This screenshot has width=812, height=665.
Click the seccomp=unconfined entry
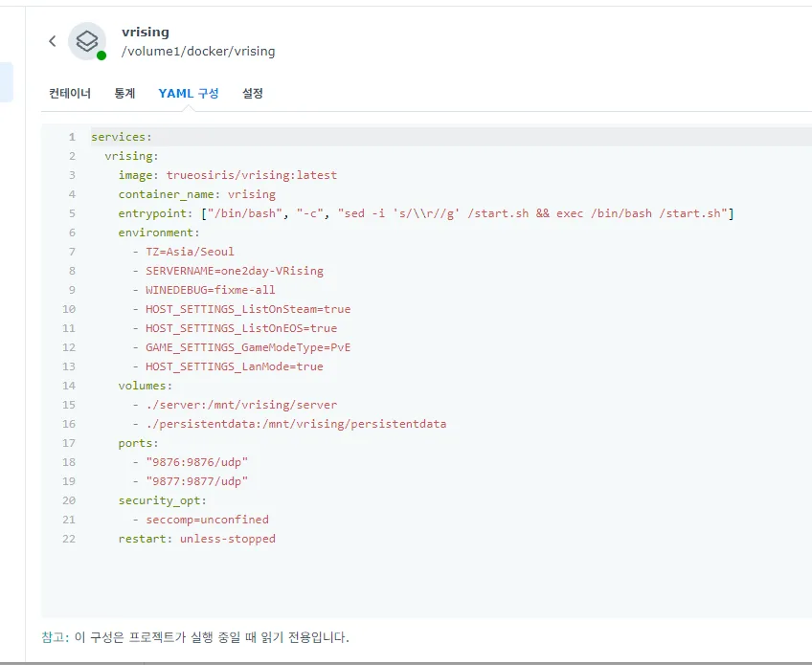pyautogui.click(x=207, y=521)
